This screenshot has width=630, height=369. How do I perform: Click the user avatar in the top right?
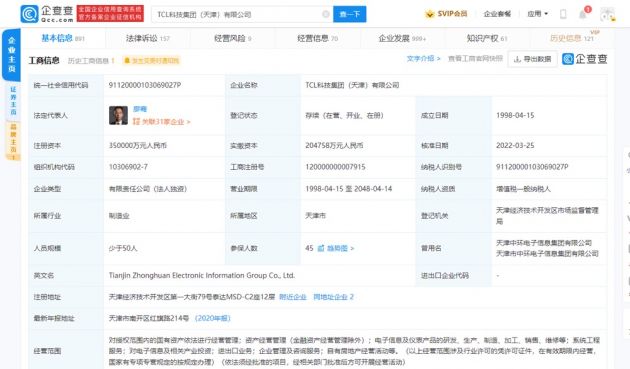607,14
